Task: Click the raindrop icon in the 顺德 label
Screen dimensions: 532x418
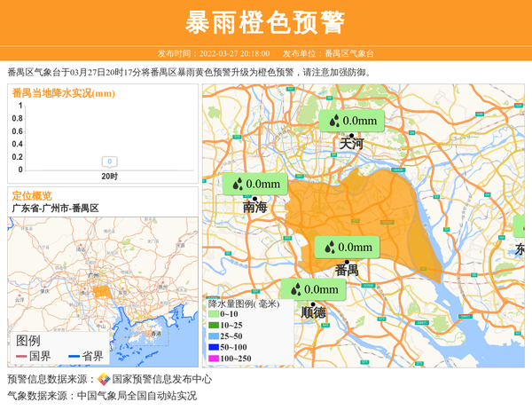Action: (295, 289)
